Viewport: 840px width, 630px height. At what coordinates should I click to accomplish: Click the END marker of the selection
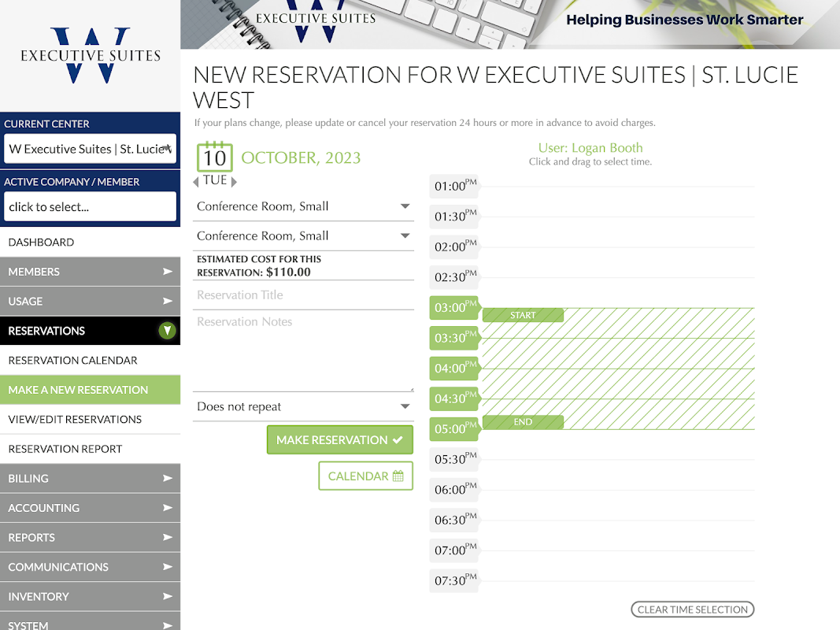point(523,422)
